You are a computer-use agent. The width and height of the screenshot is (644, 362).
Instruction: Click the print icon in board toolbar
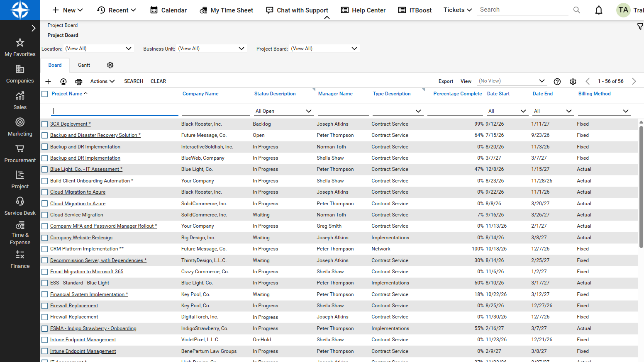pos(79,82)
